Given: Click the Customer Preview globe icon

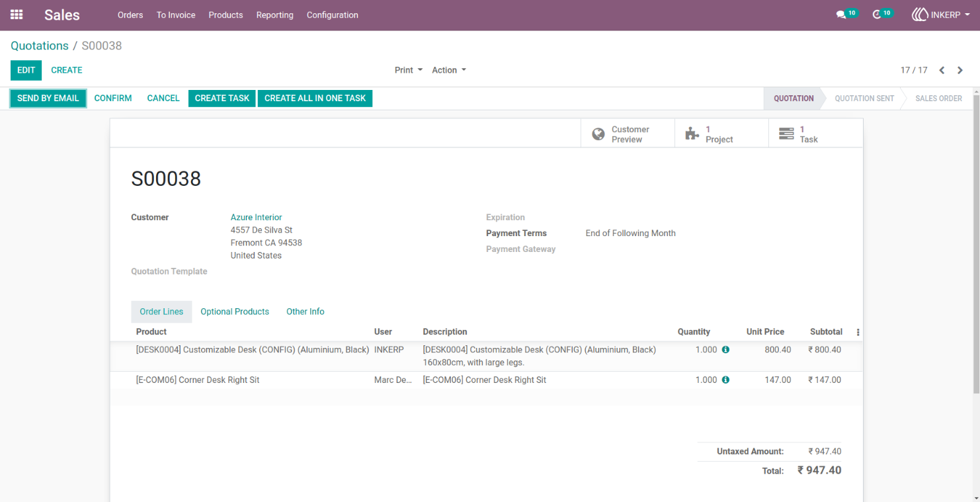Looking at the screenshot, I should 598,134.
